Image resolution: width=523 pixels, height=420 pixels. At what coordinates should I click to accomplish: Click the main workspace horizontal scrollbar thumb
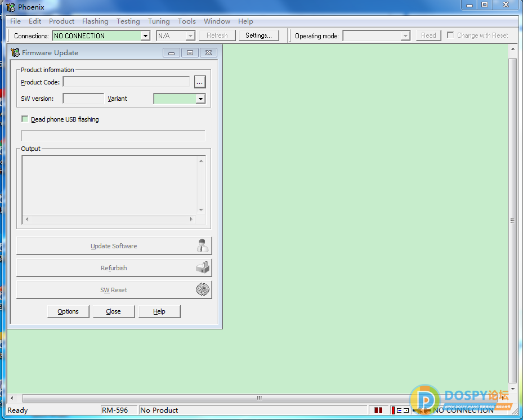(x=260, y=398)
